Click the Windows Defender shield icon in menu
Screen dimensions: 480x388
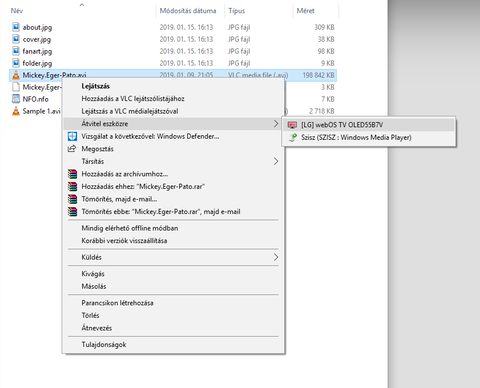[x=72, y=136]
